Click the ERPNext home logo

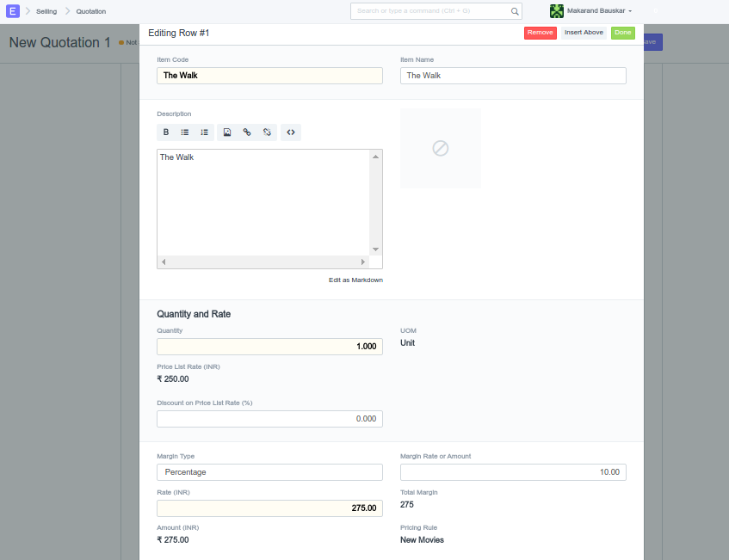(x=13, y=11)
